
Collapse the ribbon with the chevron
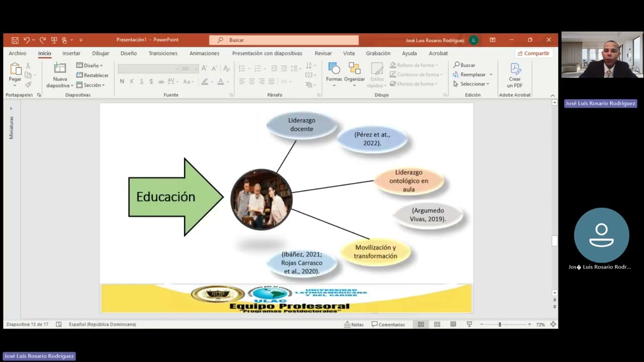[552, 95]
